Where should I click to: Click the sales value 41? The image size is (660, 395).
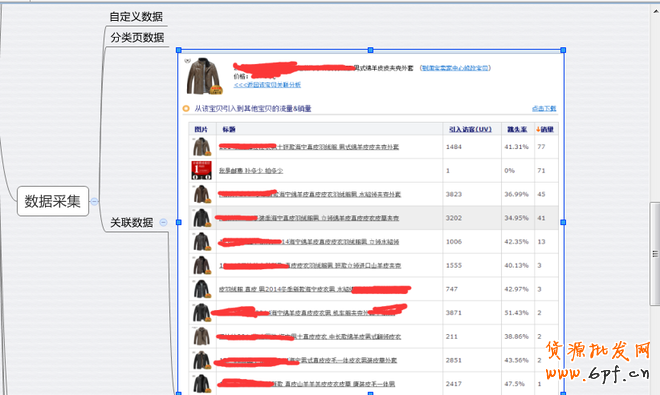(541, 218)
